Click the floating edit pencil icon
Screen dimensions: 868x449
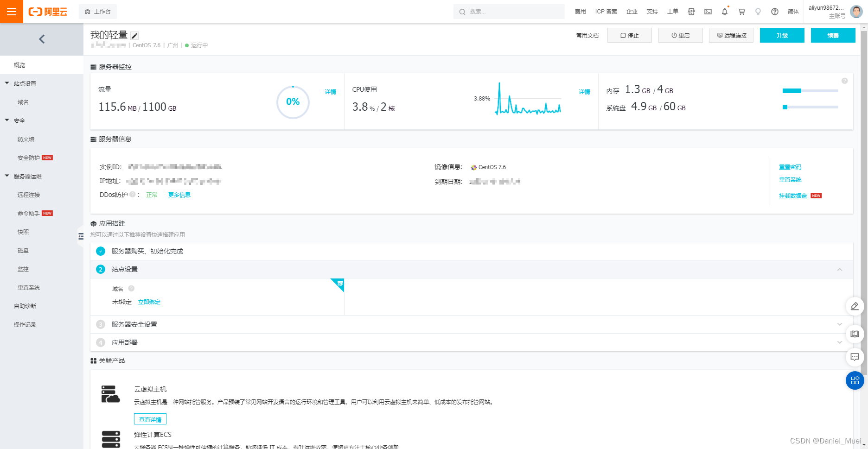click(x=855, y=306)
